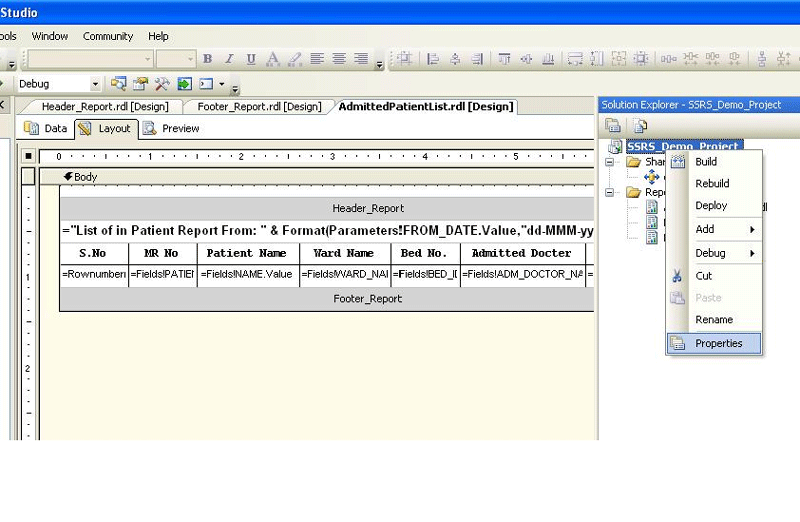Viewport: 800px width, 522px height.
Task: Select the SSRS_Demo_Project tree node
Action: [x=684, y=146]
